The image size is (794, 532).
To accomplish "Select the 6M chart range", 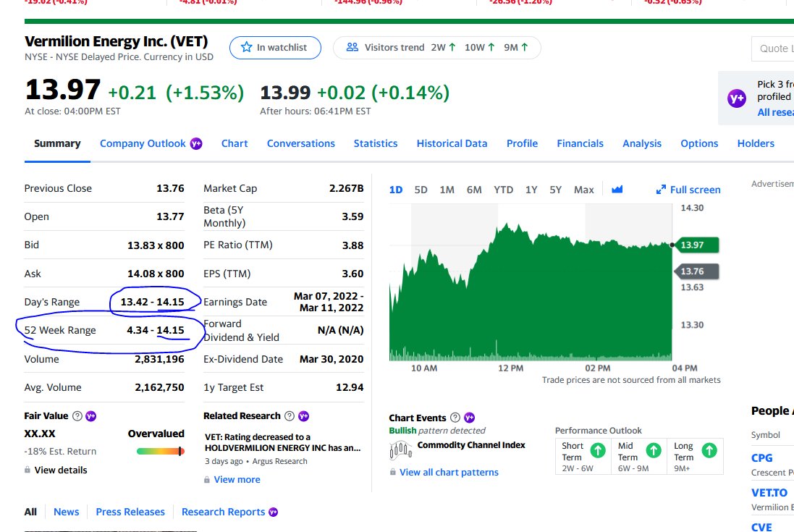I will click(x=474, y=190).
